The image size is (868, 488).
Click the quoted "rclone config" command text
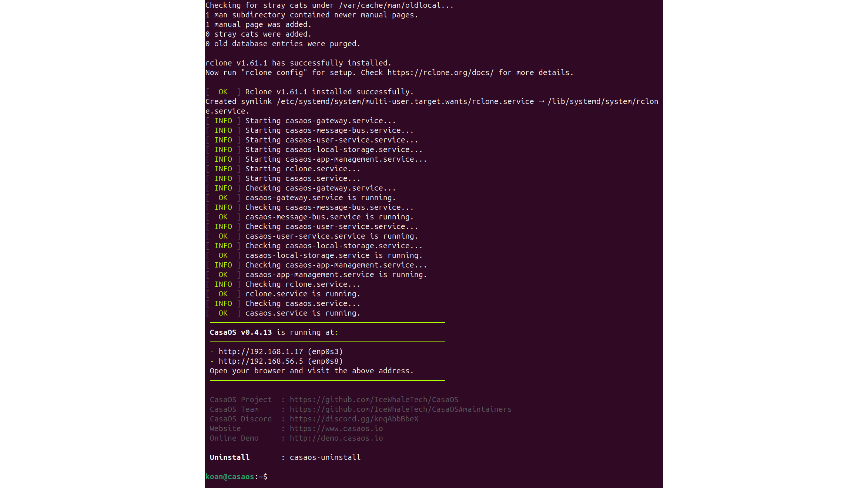(274, 73)
